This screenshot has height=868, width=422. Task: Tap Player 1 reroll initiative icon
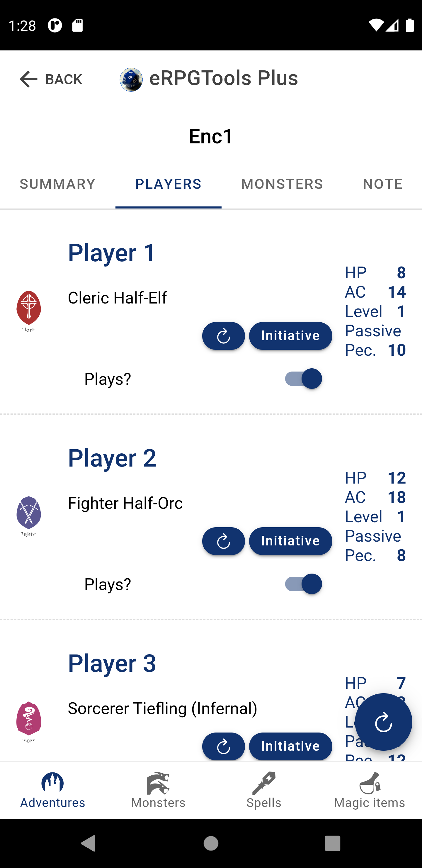[223, 335]
